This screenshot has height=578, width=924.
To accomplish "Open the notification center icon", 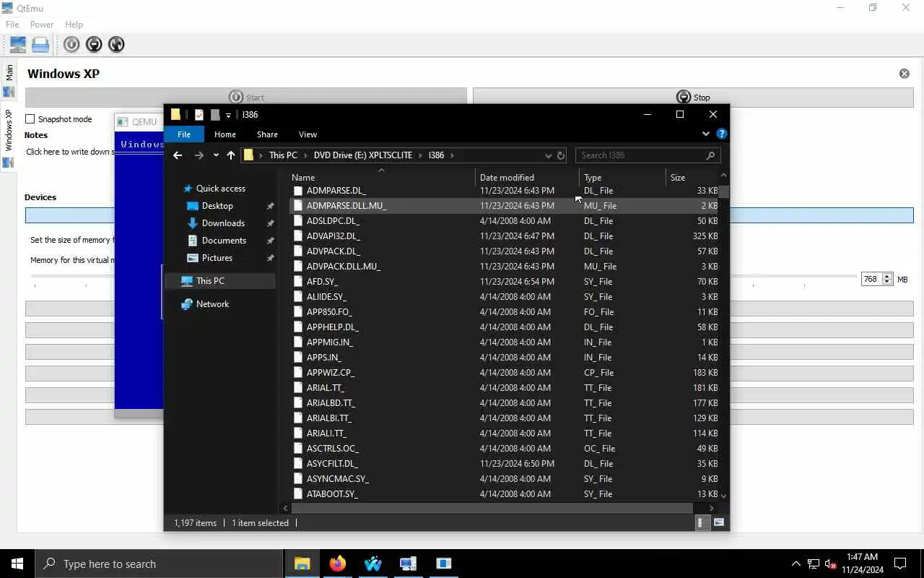I will (900, 564).
